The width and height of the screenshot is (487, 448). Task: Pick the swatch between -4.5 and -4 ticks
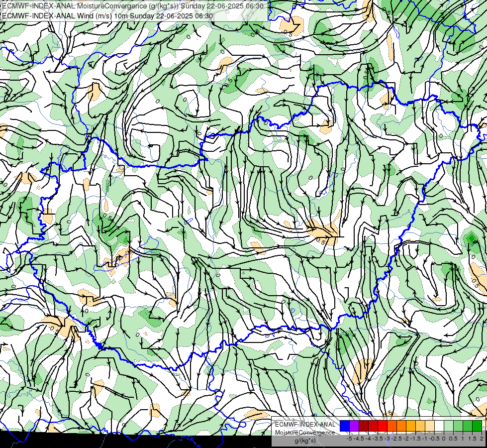click(x=364, y=426)
